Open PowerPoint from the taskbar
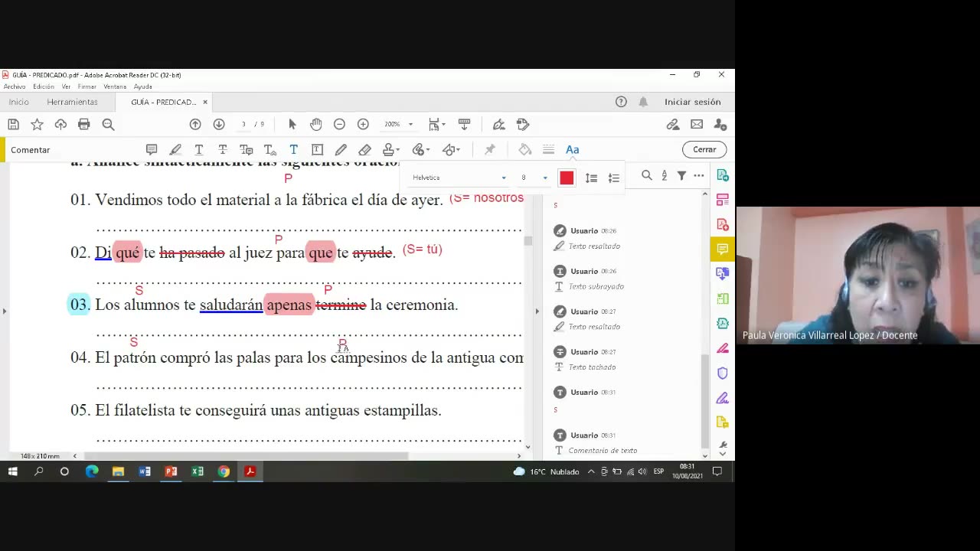 [x=171, y=471]
